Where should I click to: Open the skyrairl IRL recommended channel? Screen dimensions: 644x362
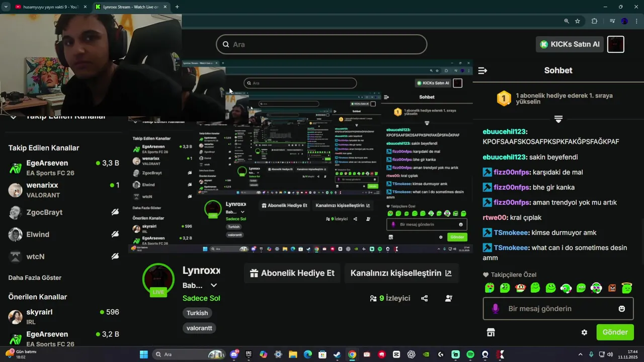(63, 316)
